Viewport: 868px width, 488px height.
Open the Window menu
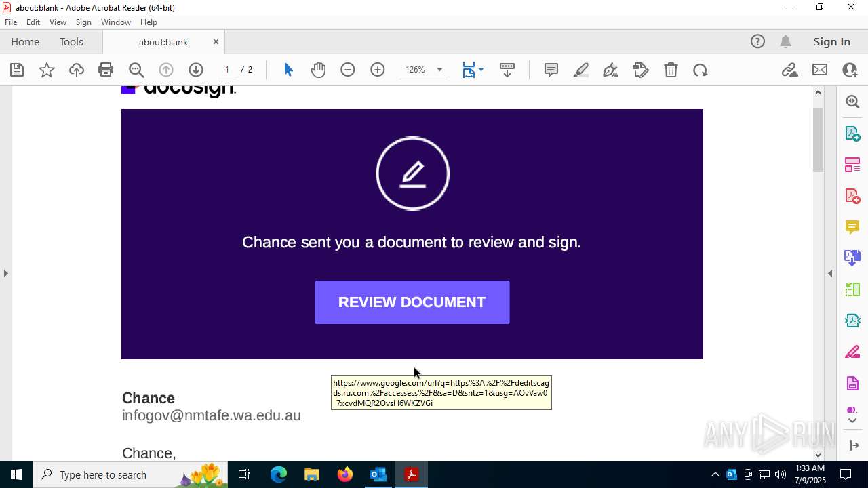click(x=116, y=22)
